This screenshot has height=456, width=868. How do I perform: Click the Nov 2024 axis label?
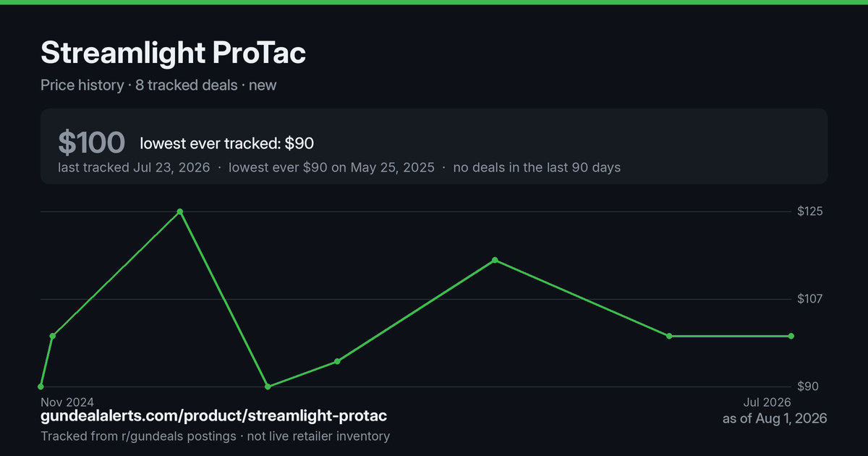pos(67,402)
